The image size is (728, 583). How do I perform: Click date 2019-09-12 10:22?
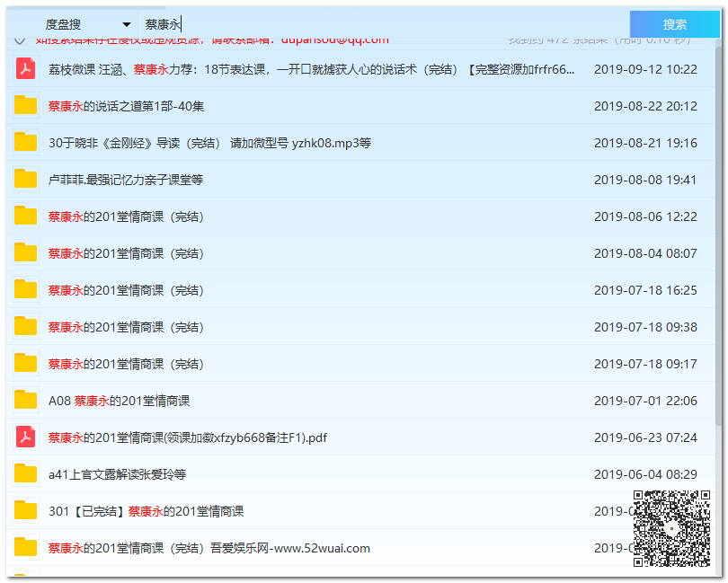pyautogui.click(x=645, y=69)
